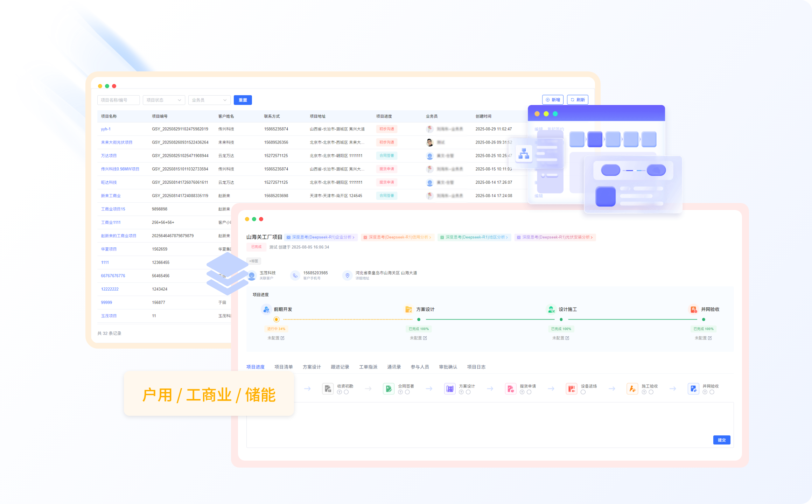
Task: Click the 设备进场 red step icon
Action: tap(571, 388)
